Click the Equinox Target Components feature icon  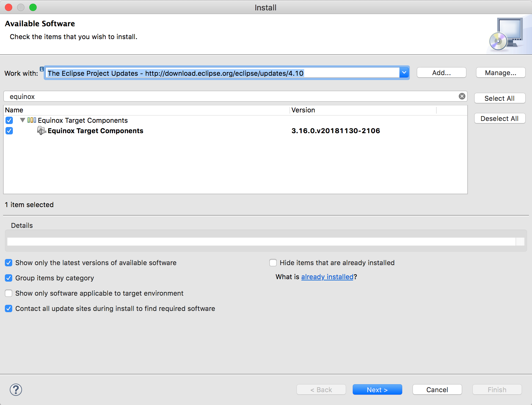42,130
